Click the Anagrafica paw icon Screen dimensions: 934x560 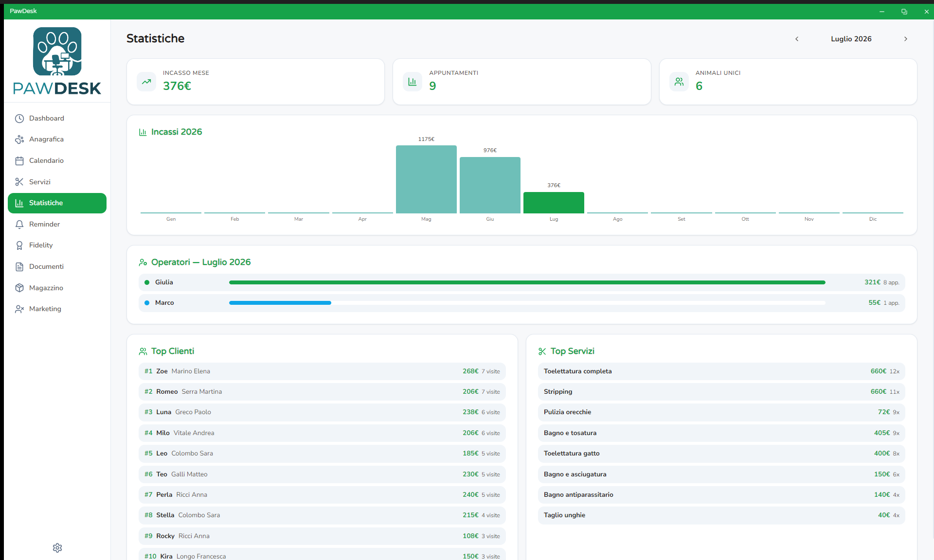(19, 140)
